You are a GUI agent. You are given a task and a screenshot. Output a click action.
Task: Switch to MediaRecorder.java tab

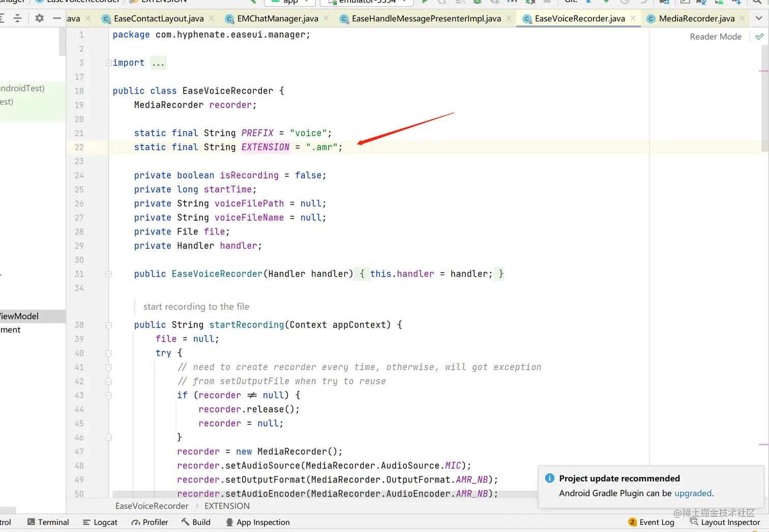696,18
